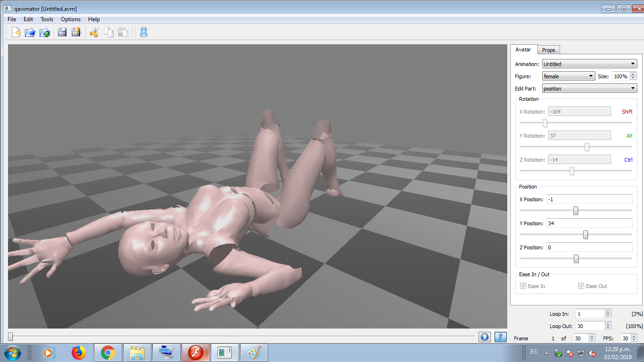Click the Size percentage field

(x=621, y=76)
